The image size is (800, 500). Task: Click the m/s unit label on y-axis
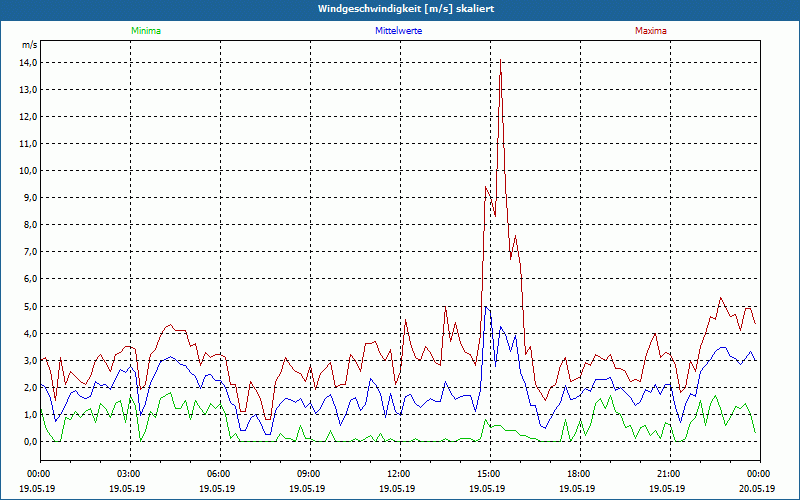30,45
